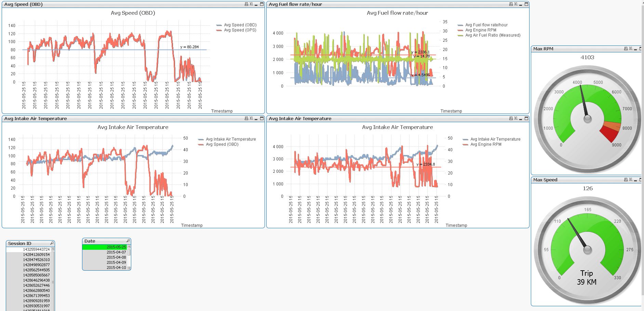Select session 1428412609154 in Session ID list

36,255
